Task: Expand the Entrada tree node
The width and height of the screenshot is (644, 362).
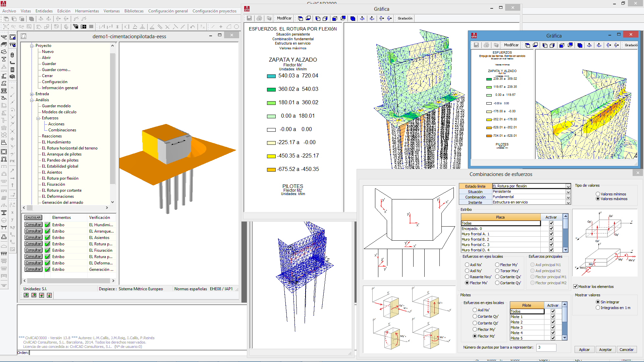Action: tap(32, 94)
